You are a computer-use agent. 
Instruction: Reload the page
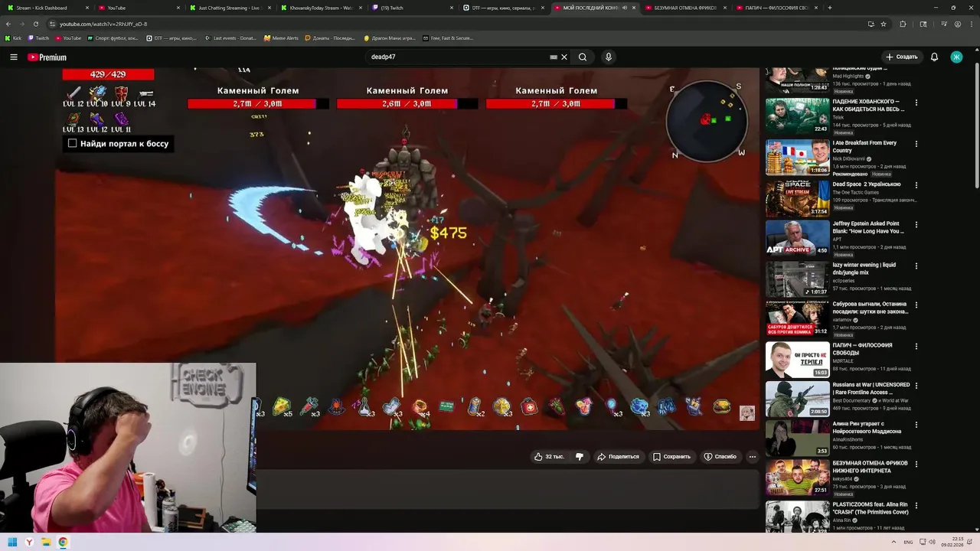pos(35,24)
